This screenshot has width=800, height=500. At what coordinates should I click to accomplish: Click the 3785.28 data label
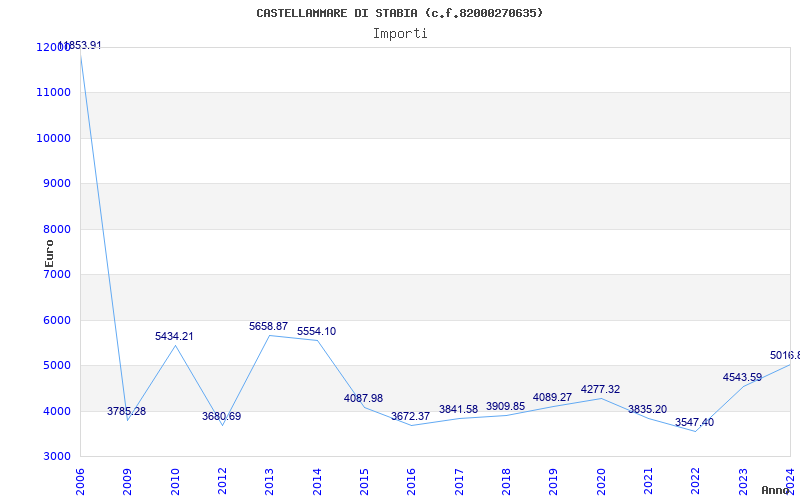[127, 412]
